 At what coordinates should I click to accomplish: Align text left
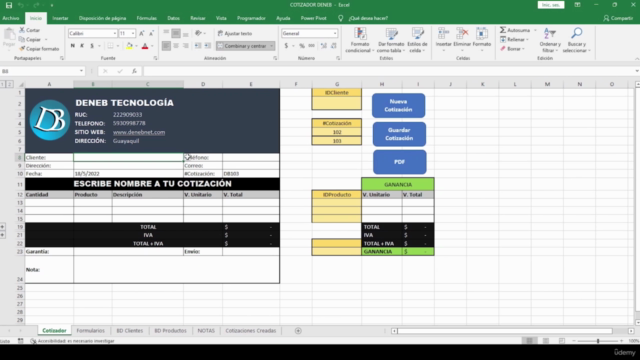coord(166,46)
